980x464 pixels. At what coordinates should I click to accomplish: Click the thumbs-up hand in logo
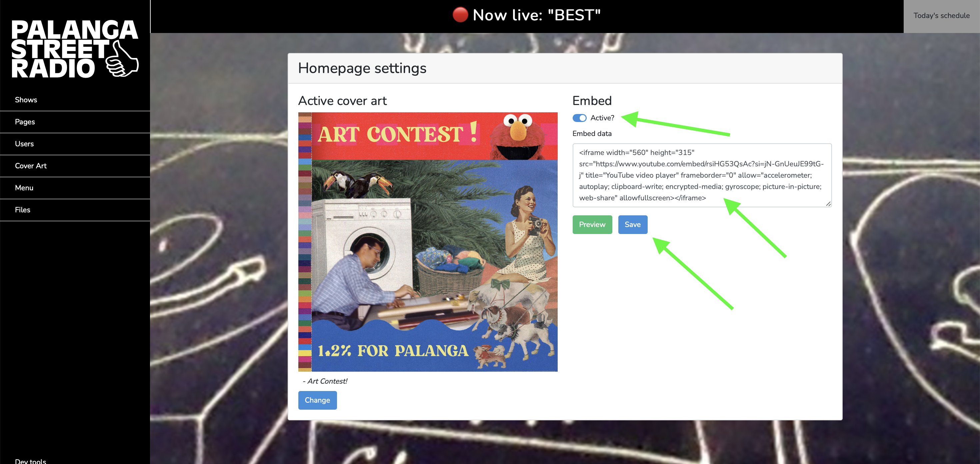pos(122,59)
